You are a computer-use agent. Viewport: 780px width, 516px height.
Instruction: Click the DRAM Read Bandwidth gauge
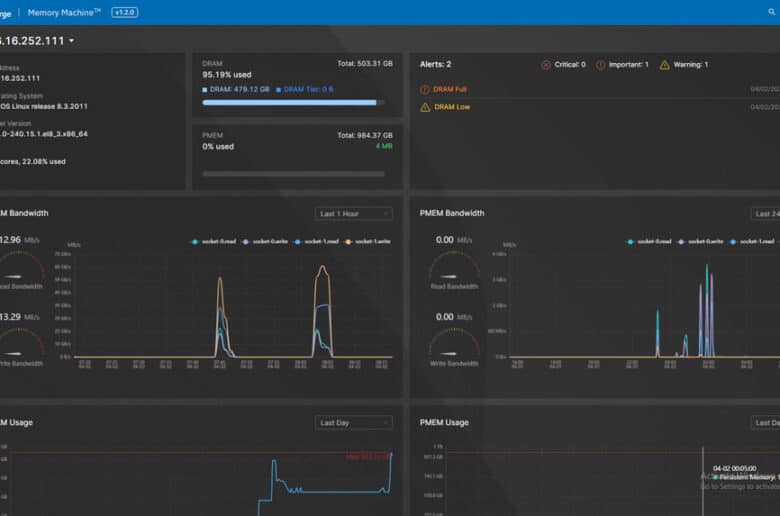[20, 266]
